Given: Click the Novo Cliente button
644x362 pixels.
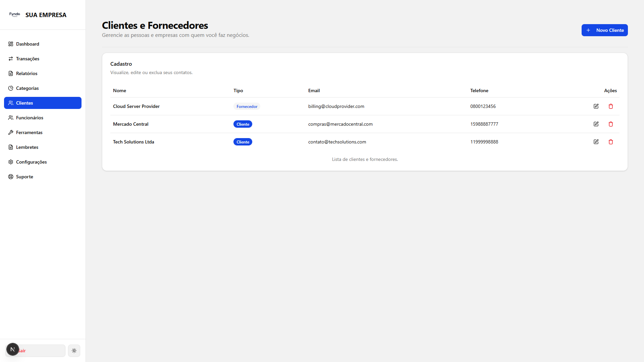Looking at the screenshot, I should point(604,30).
